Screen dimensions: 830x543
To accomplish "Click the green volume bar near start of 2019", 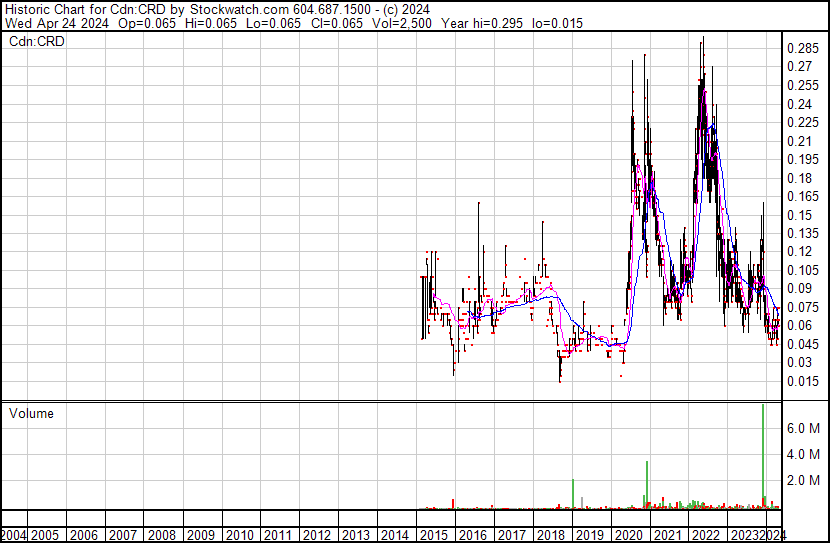I will 573,493.
